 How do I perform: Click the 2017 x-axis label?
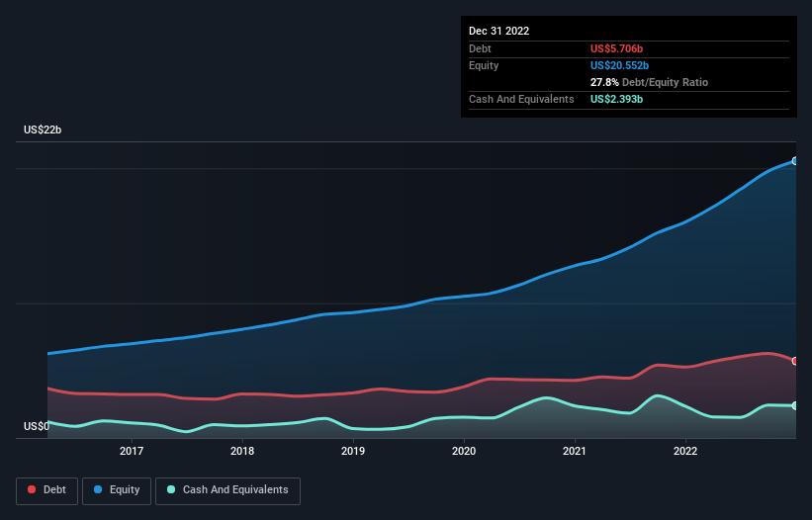pos(132,451)
